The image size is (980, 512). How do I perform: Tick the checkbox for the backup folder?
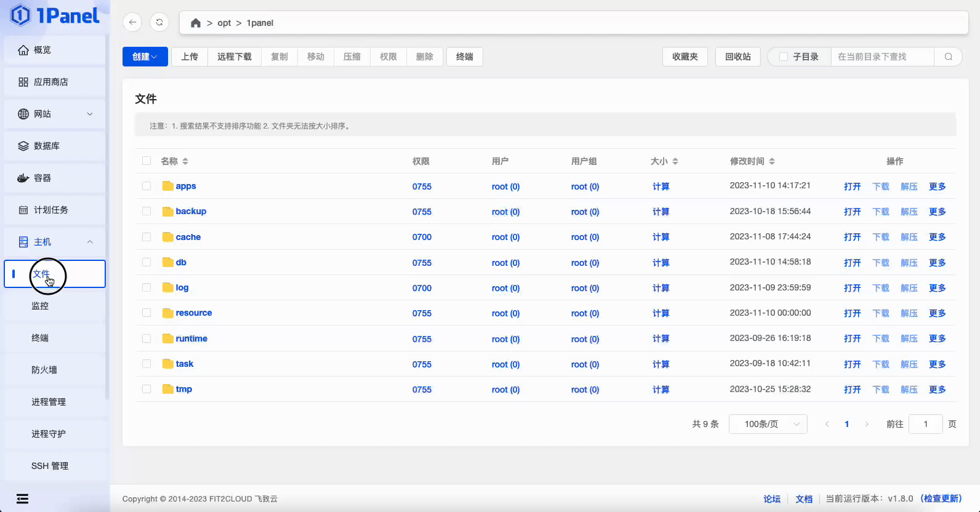pos(147,211)
